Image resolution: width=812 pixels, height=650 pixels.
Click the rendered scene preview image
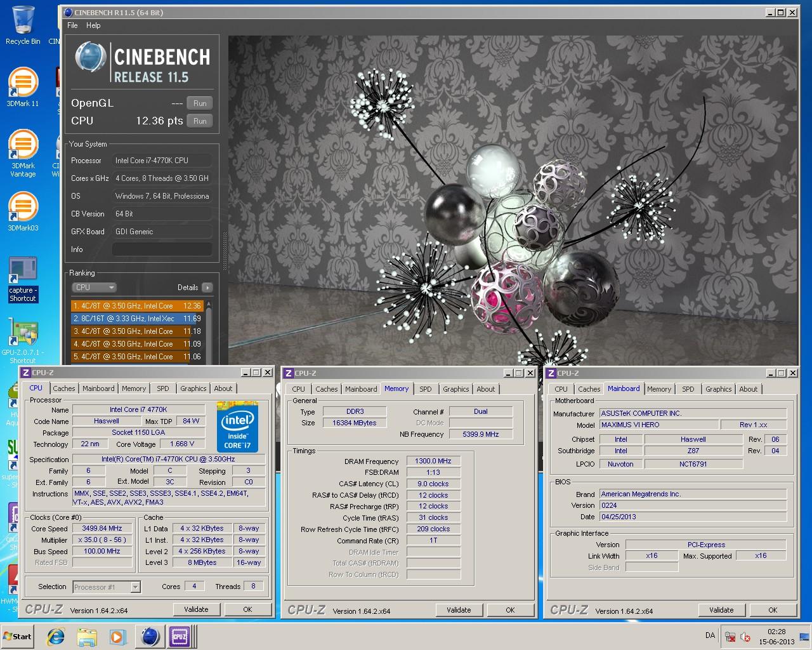(x=513, y=200)
